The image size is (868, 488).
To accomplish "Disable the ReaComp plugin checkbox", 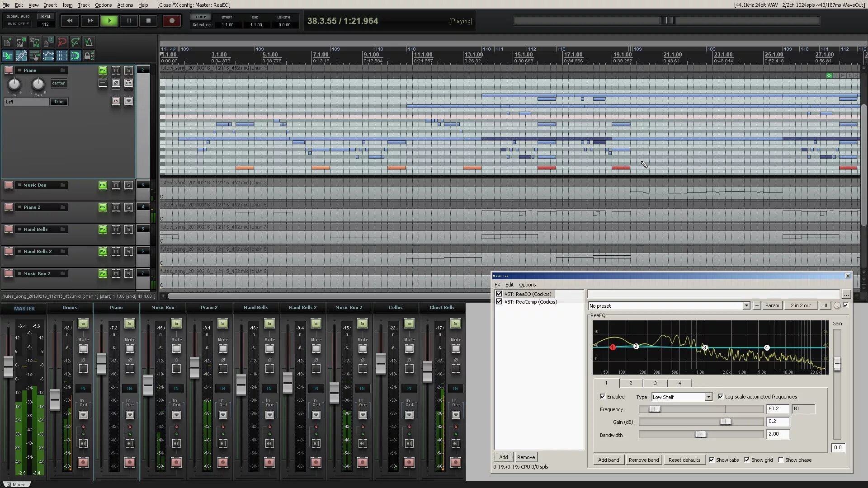I will click(499, 302).
